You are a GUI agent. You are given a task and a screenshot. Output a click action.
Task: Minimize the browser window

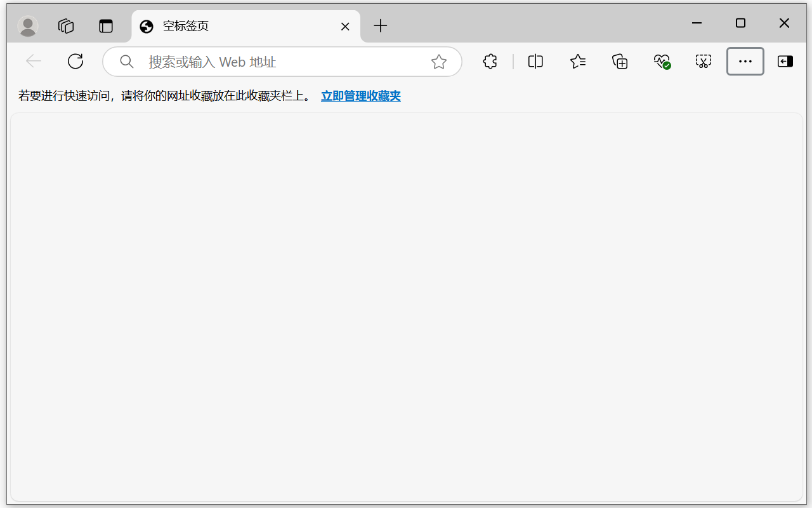point(697,23)
